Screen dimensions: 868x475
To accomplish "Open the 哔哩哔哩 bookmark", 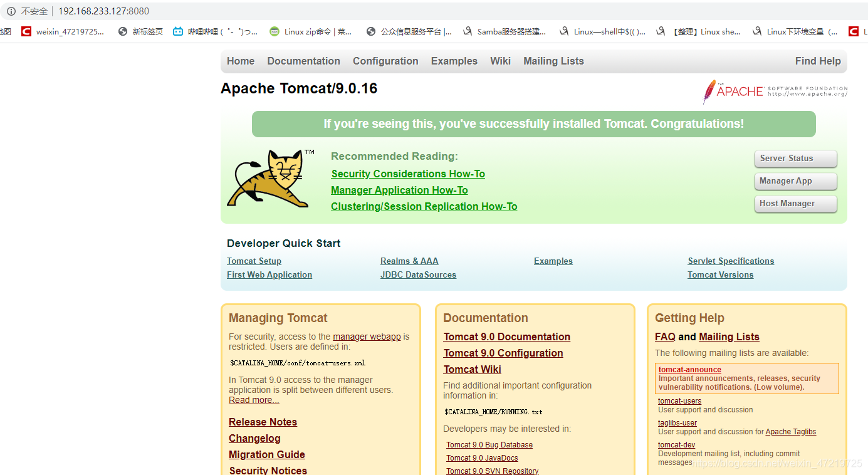I will [216, 31].
